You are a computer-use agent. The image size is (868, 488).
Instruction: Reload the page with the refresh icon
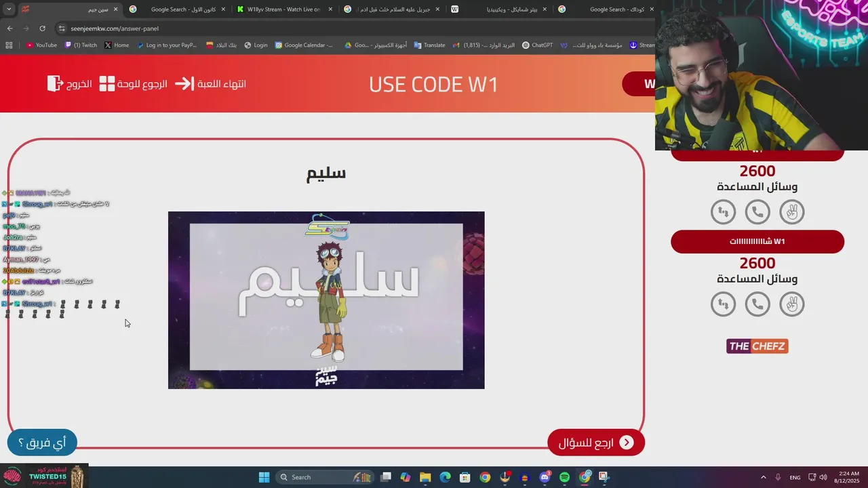42,28
